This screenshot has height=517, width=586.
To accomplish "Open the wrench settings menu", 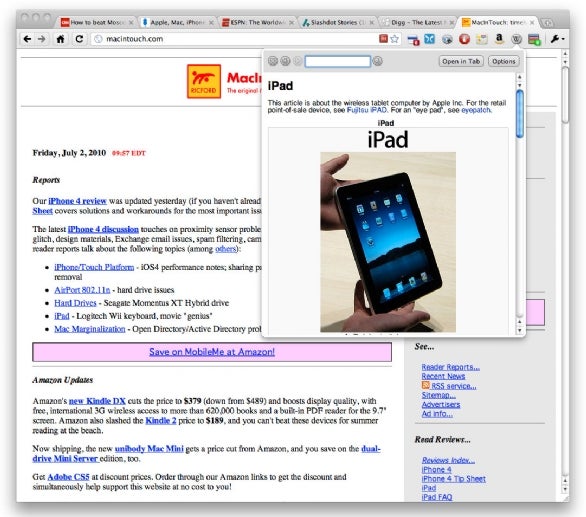I will pos(557,39).
